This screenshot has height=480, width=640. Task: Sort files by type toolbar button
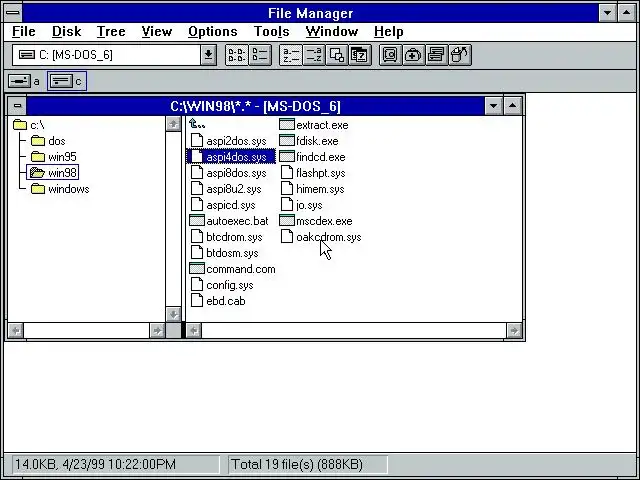pos(313,55)
